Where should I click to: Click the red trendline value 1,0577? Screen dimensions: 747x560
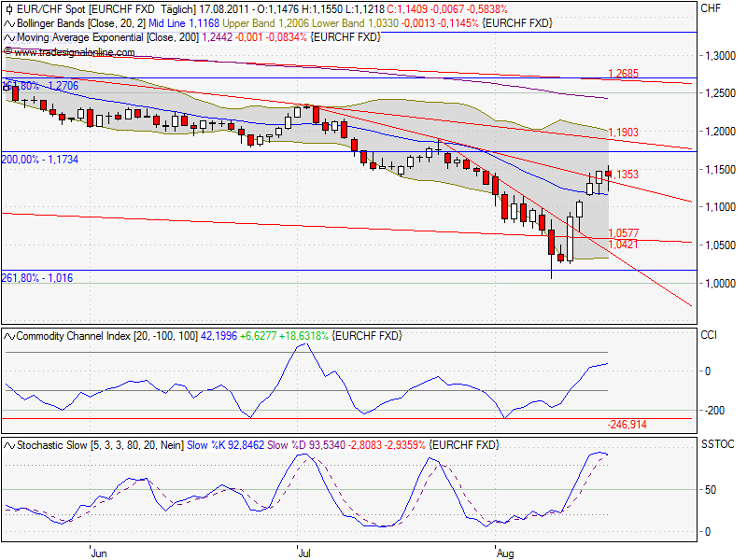[623, 232]
